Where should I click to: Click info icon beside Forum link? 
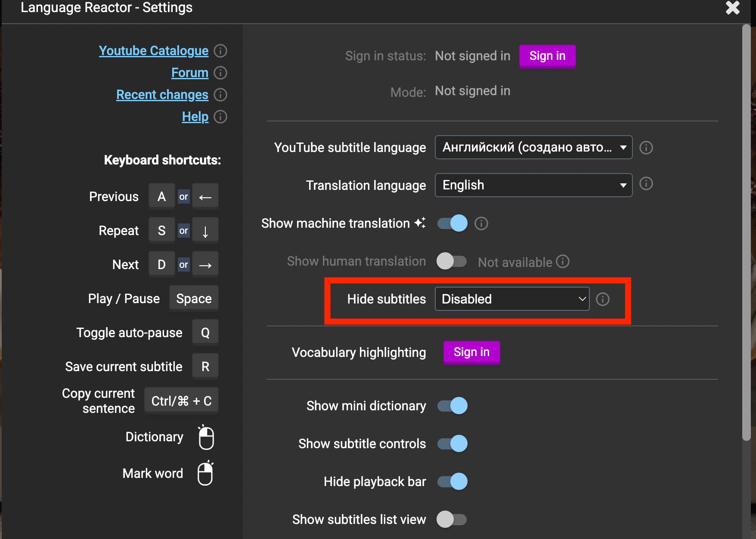click(220, 73)
